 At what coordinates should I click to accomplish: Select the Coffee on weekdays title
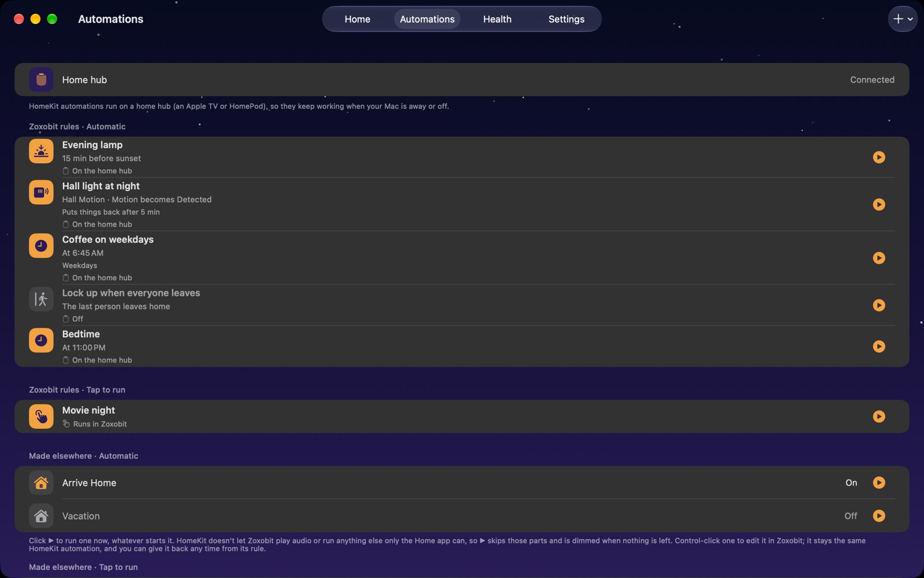tap(108, 239)
